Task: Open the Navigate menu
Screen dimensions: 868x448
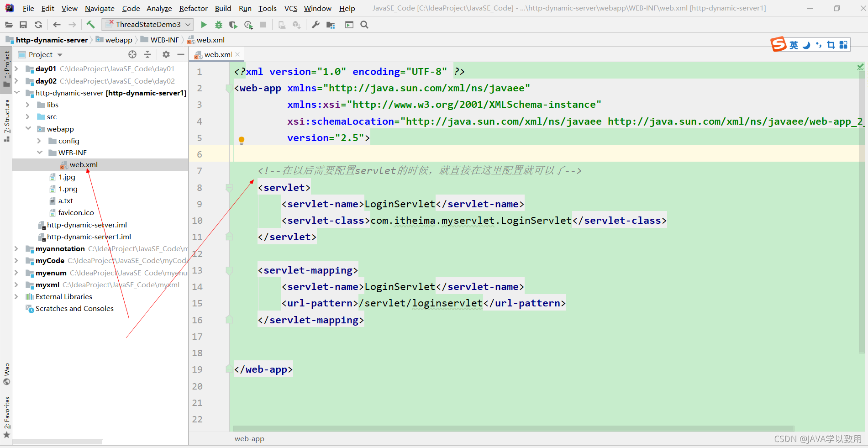Action: [x=100, y=8]
